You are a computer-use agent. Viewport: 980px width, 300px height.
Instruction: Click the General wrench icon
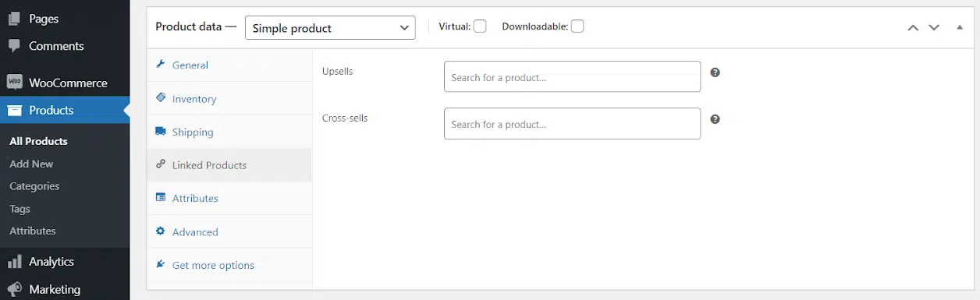tap(161, 65)
